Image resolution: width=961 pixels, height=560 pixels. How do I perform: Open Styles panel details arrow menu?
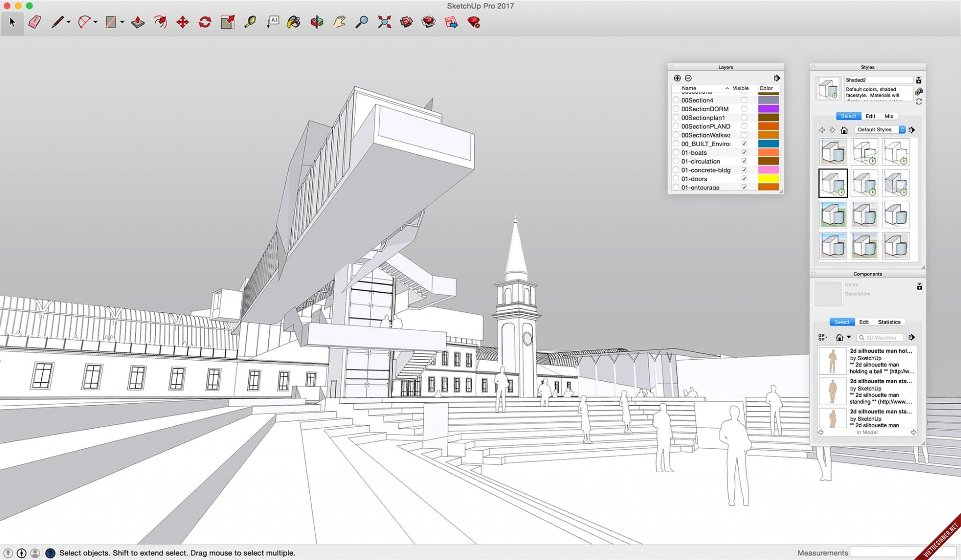pyautogui.click(x=912, y=130)
